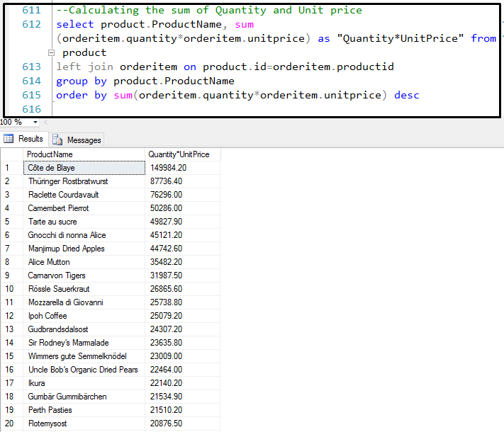
Task: Select the value 87736.40
Action: pyautogui.click(x=183, y=181)
